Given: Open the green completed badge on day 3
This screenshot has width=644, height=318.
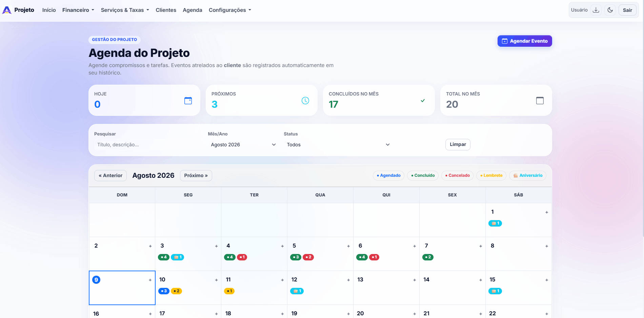Looking at the screenshot, I should pyautogui.click(x=164, y=257).
